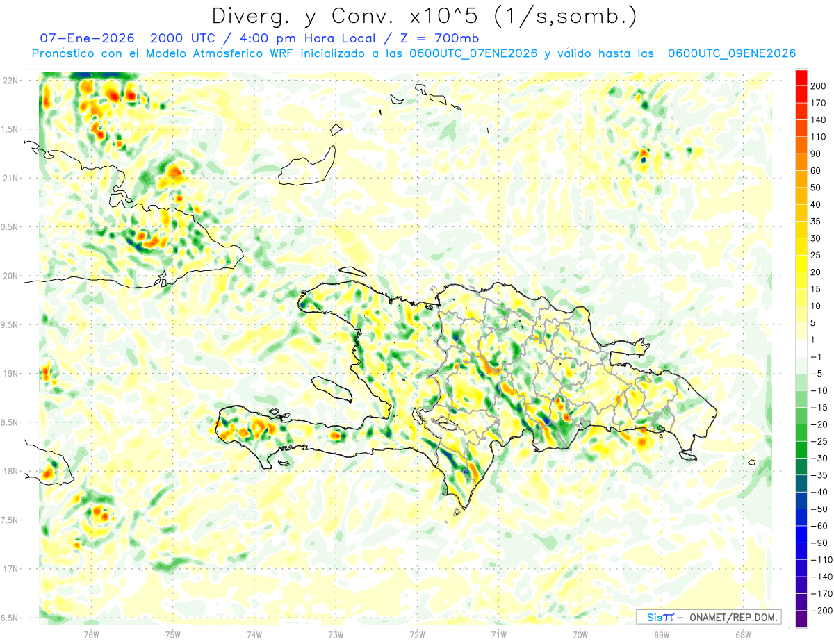Click the '19N' latitude label
Viewport: 834px width, 644px height.
coord(10,374)
